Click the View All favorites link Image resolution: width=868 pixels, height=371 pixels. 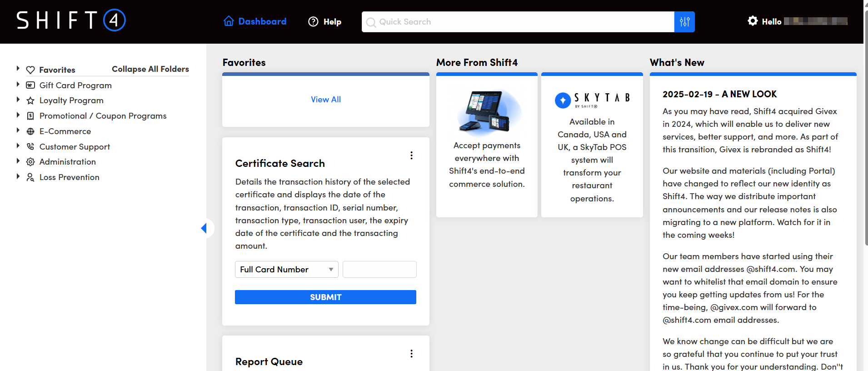click(x=325, y=100)
